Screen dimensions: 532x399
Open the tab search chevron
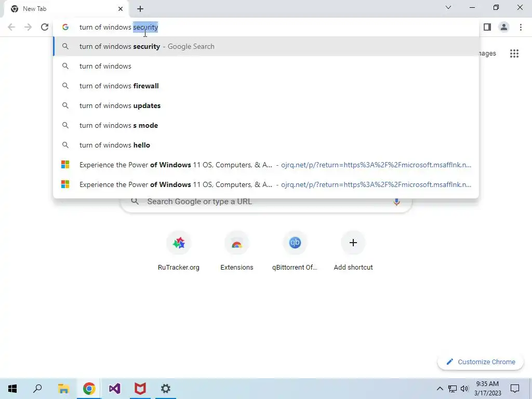pyautogui.click(x=448, y=7)
